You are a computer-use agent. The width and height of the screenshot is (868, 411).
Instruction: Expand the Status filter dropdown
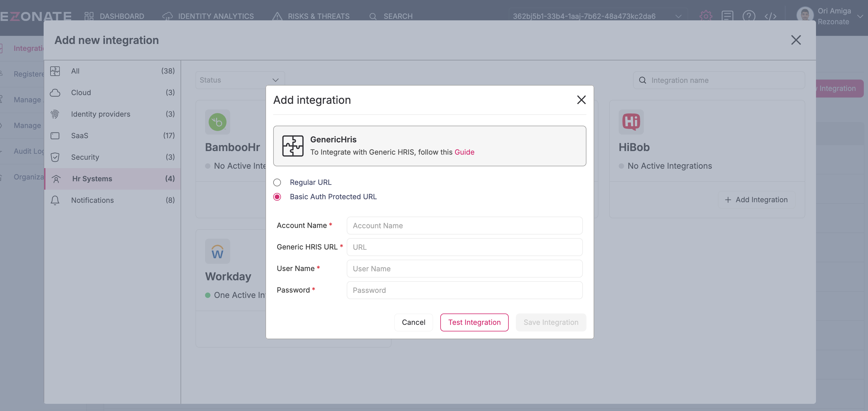240,80
